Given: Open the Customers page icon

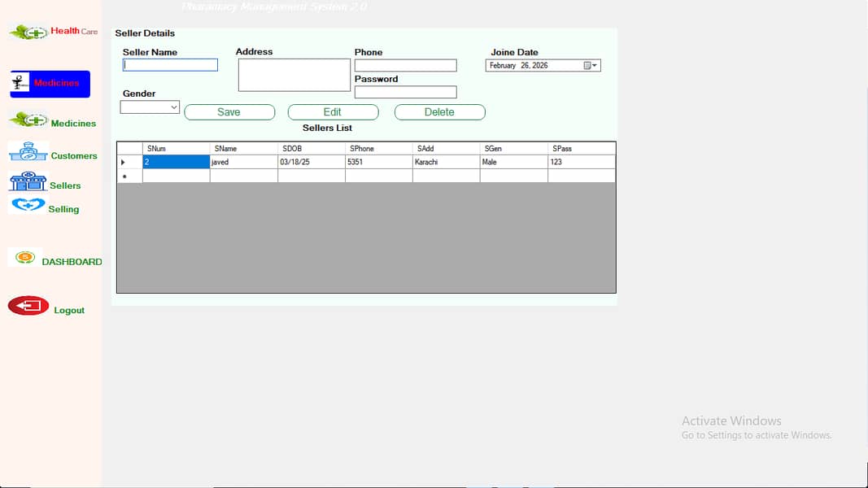Looking at the screenshot, I should [28, 152].
